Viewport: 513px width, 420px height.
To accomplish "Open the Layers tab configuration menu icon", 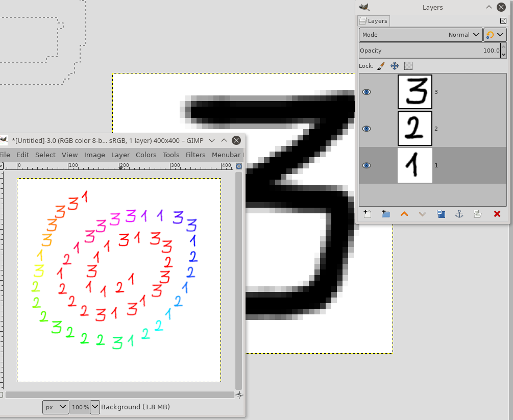I will coord(503,21).
